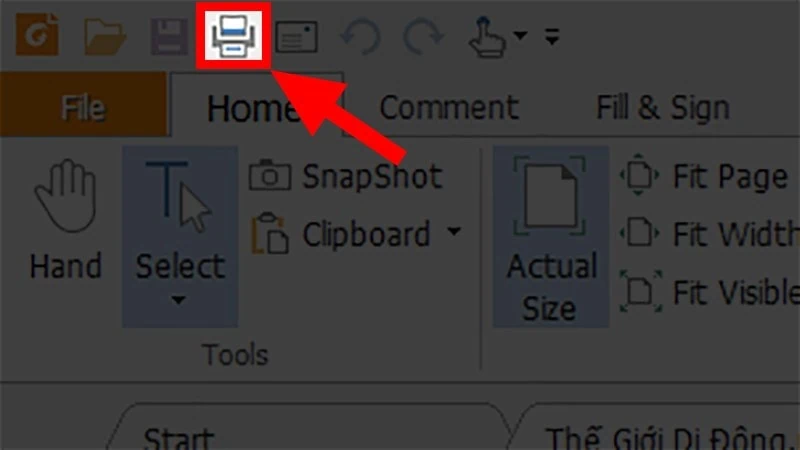
Task: Expand the Select tool dropdown arrow
Action: tap(178, 300)
